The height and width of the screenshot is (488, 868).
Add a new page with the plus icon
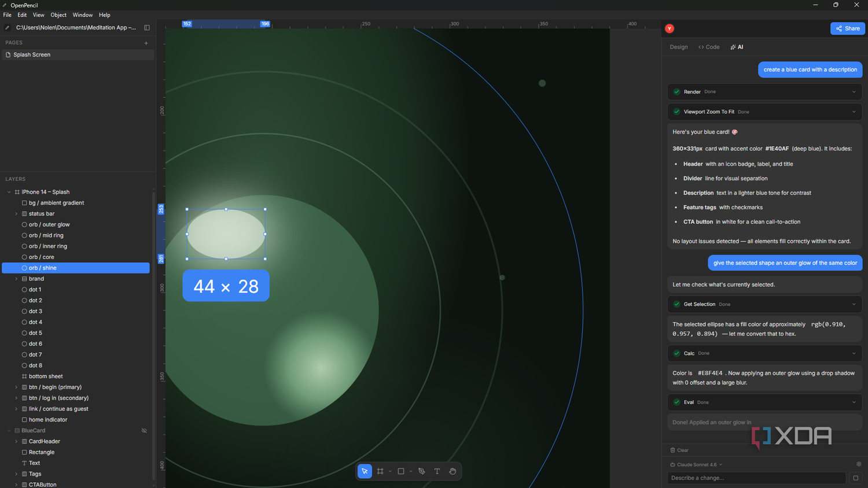coord(146,43)
